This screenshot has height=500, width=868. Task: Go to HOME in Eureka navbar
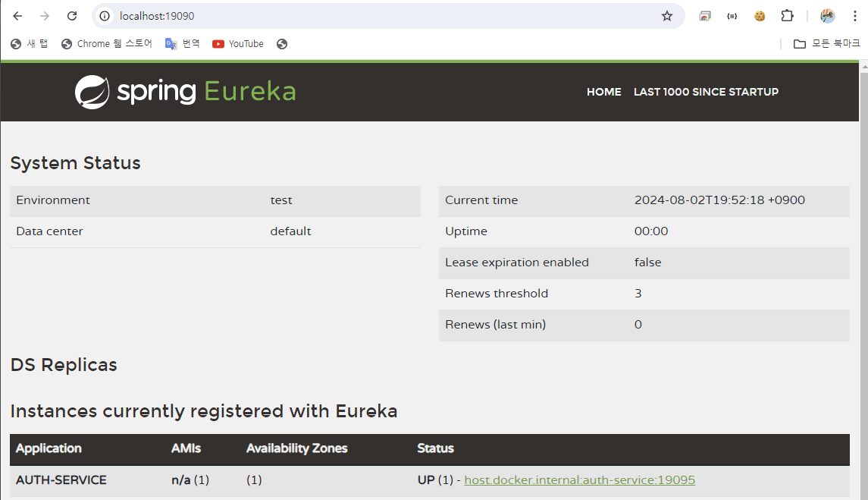pos(604,92)
